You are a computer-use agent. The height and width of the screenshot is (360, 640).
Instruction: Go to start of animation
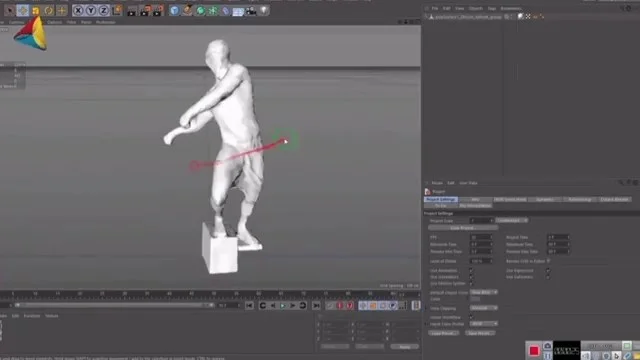pos(249,305)
